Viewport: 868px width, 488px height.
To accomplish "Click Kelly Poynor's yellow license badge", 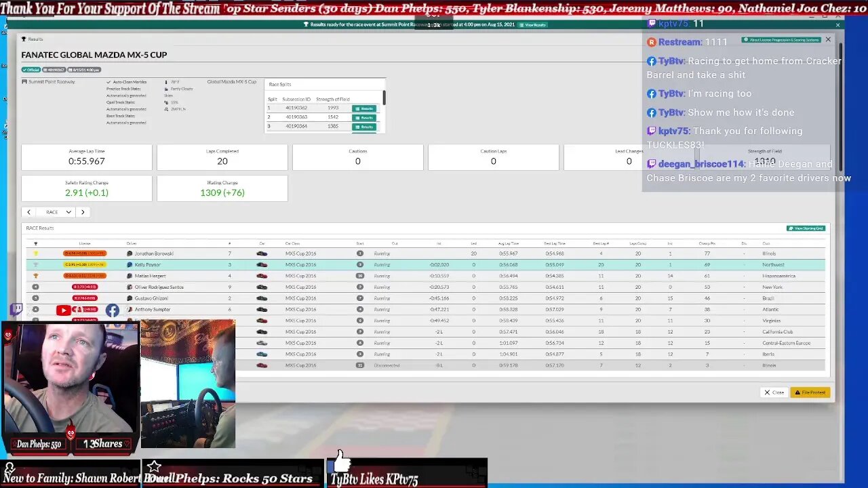I will tap(85, 265).
